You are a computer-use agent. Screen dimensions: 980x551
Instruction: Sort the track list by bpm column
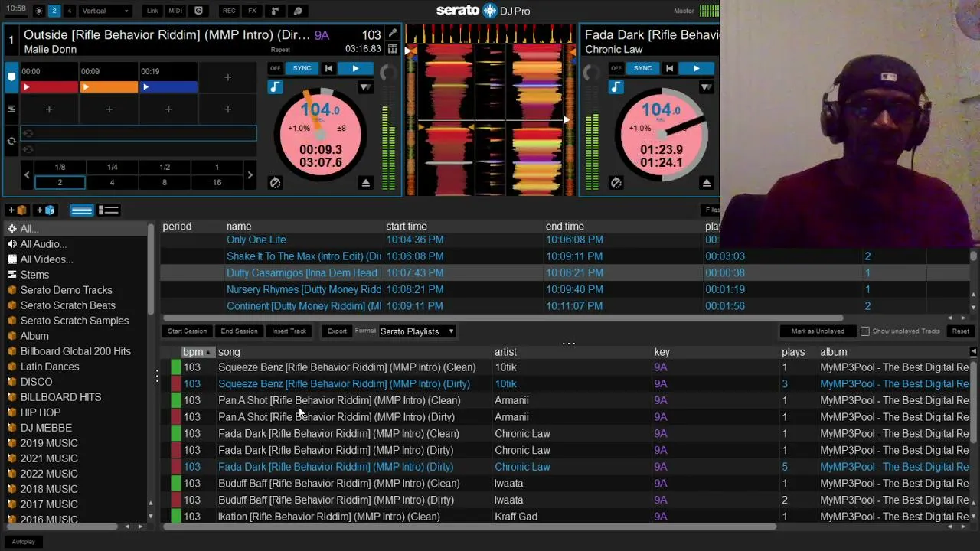[x=198, y=352]
